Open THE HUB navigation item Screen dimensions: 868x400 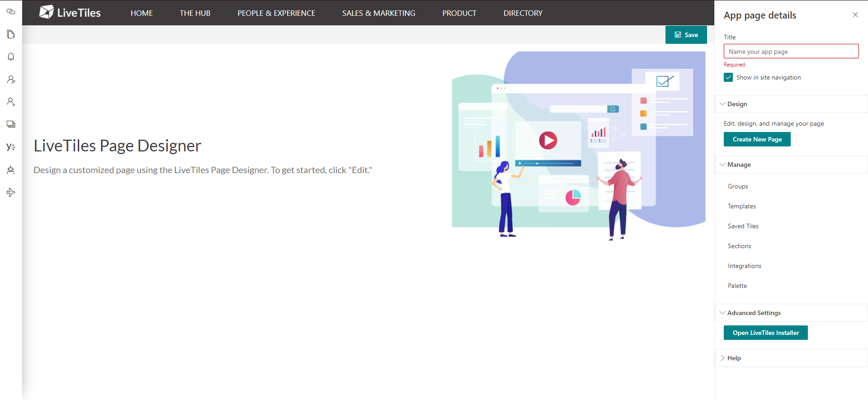tap(195, 13)
